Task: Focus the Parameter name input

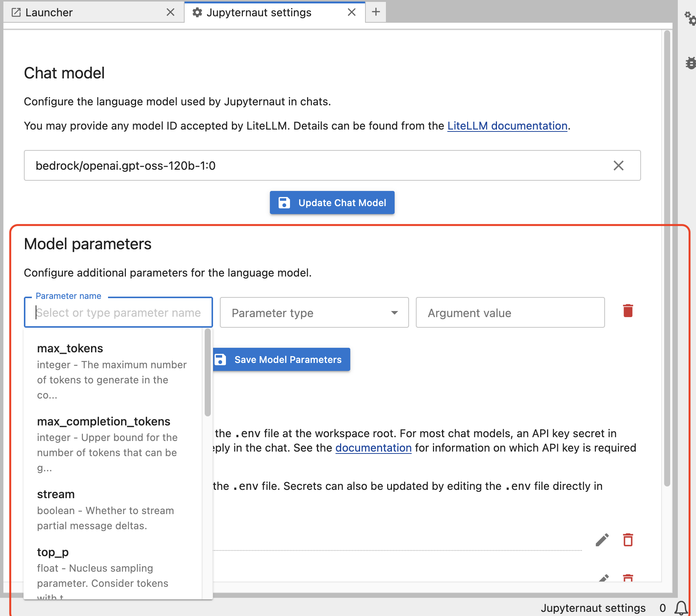Action: tap(118, 313)
